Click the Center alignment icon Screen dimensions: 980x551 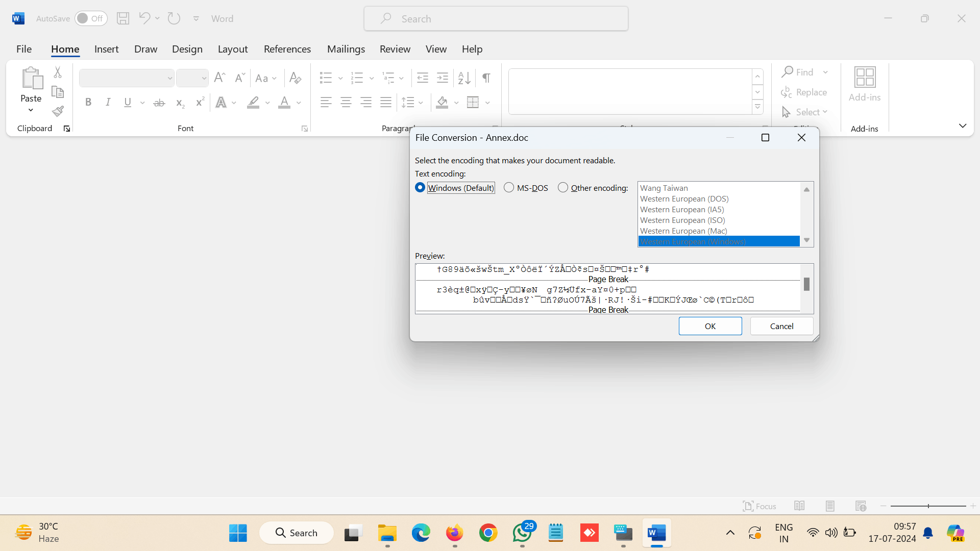click(346, 103)
